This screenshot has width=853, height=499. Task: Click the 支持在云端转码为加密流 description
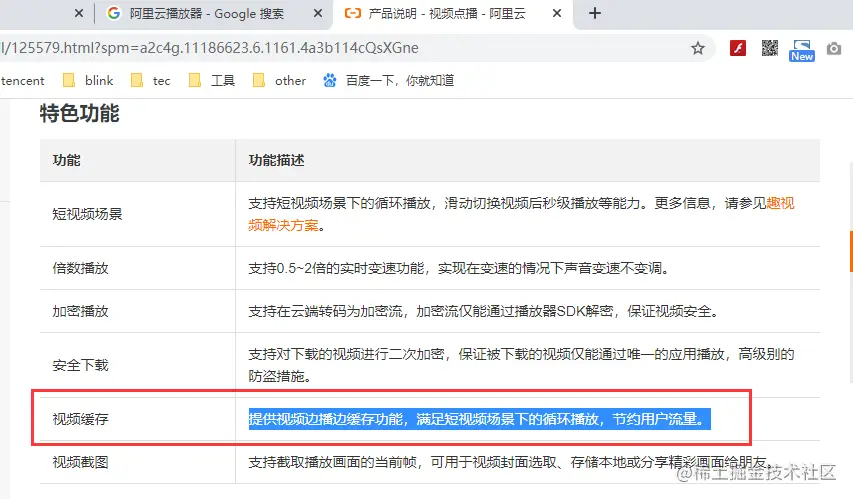pos(485,311)
